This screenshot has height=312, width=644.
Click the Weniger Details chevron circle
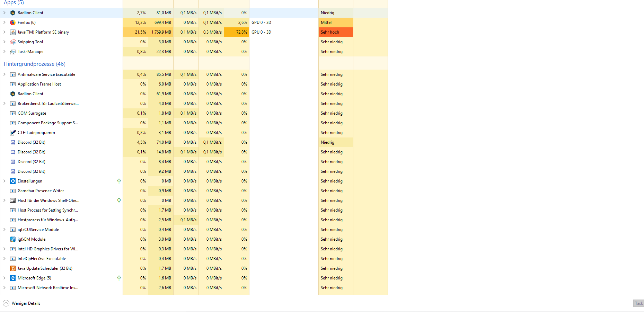[x=6, y=303]
